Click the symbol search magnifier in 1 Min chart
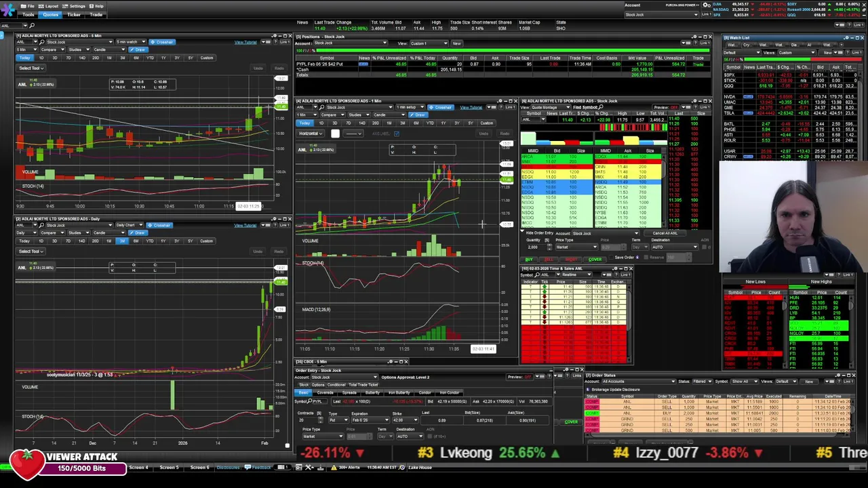Viewport: 868px width, 488px height. (x=321, y=107)
